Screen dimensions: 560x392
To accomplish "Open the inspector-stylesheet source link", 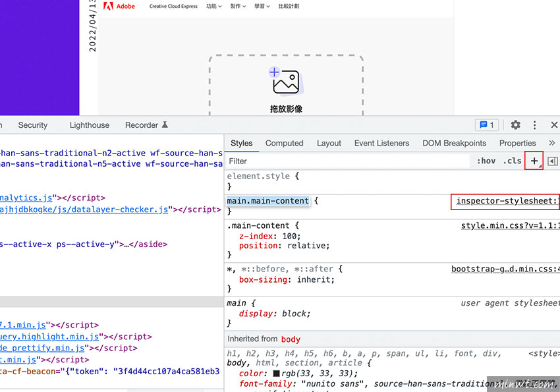I will [507, 201].
